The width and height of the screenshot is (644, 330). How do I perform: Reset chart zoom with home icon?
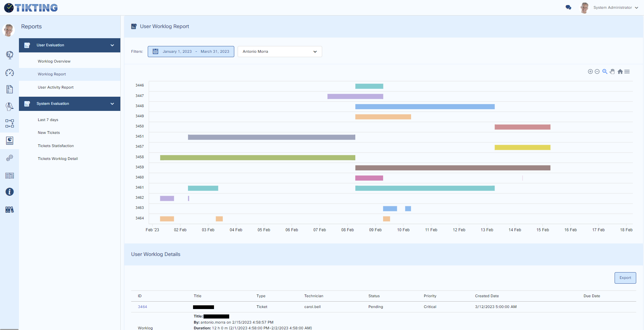(x=620, y=72)
